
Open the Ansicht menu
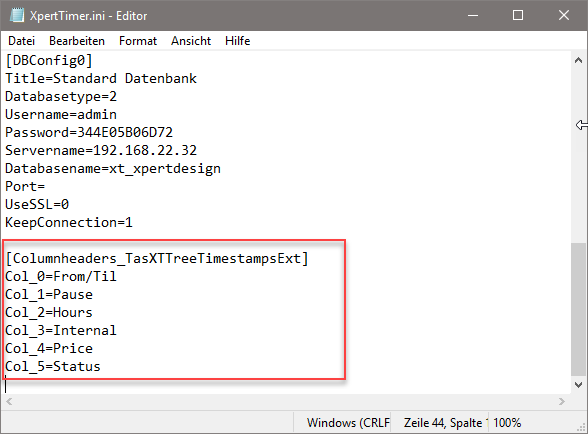click(x=191, y=41)
